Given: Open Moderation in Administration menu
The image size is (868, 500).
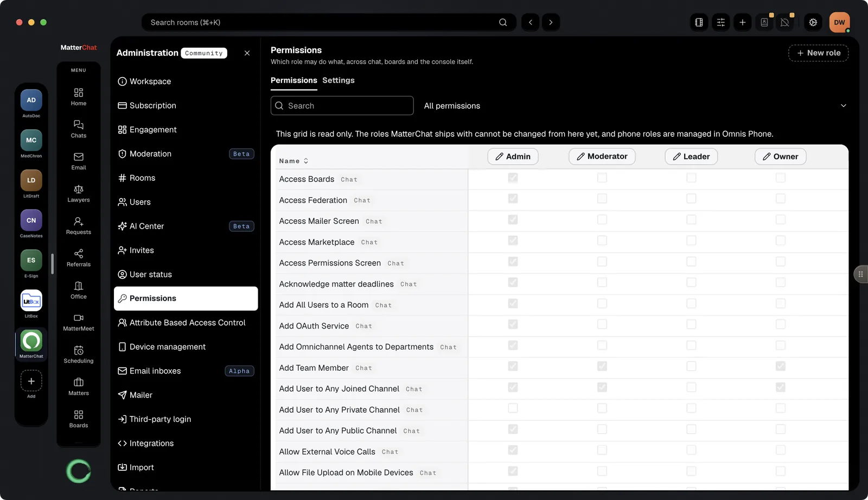Looking at the screenshot, I should tap(186, 154).
